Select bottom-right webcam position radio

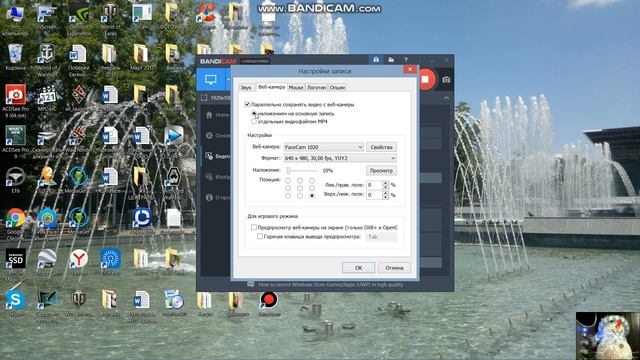click(x=312, y=196)
